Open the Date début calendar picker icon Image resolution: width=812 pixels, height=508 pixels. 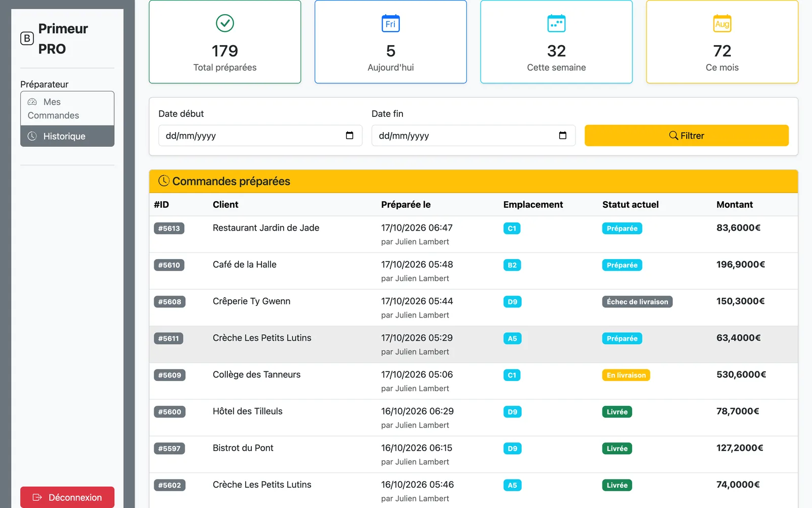click(350, 135)
